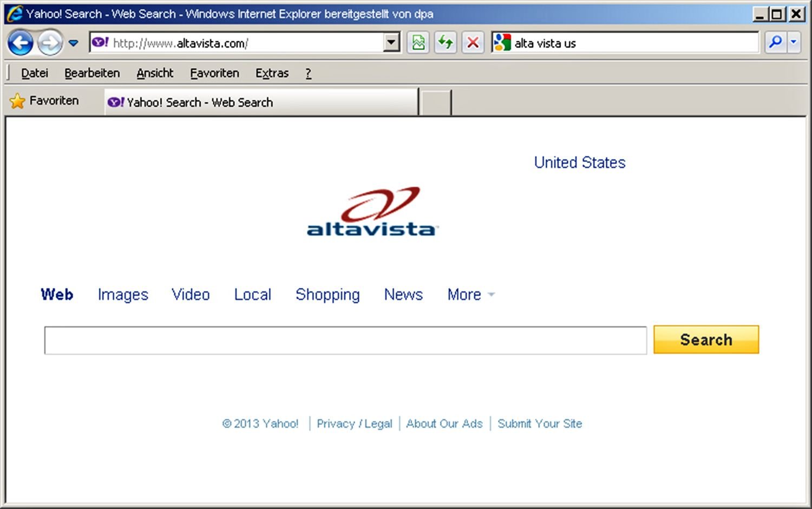Open About Our Ads link
Image resolution: width=812 pixels, height=509 pixels.
(444, 423)
